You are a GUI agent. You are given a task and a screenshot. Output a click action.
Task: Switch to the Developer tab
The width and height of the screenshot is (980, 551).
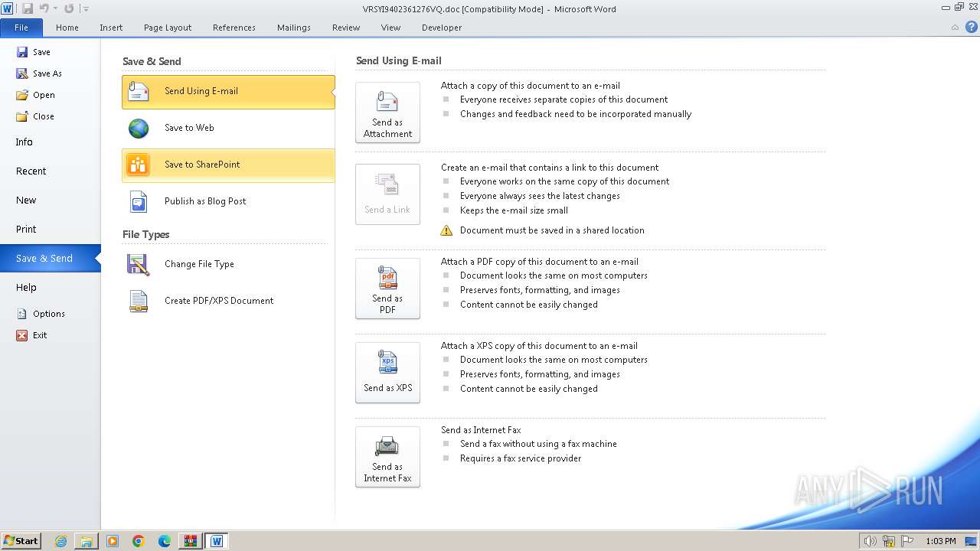click(x=442, y=28)
